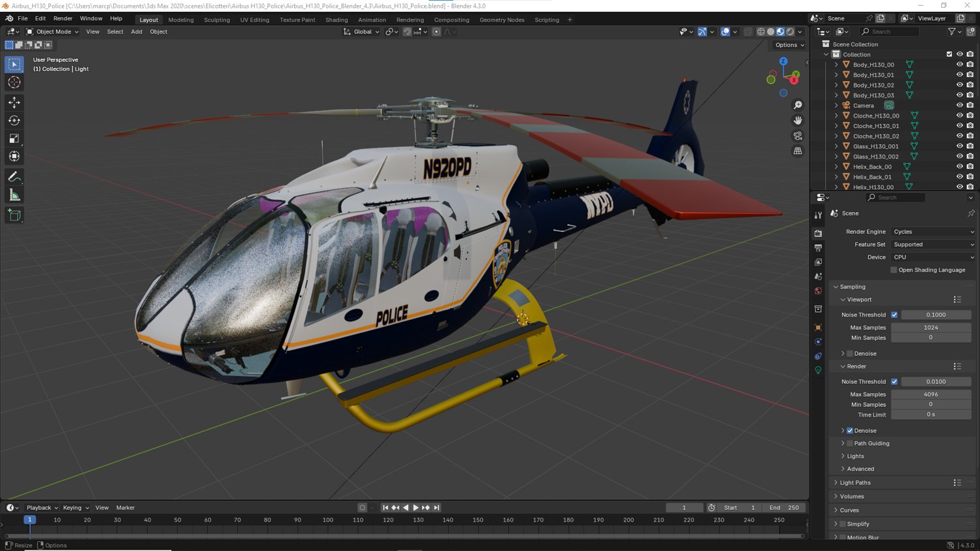Screen dimensions: 980x551
Task: Open the viewport Add menu
Action: coord(137,31)
